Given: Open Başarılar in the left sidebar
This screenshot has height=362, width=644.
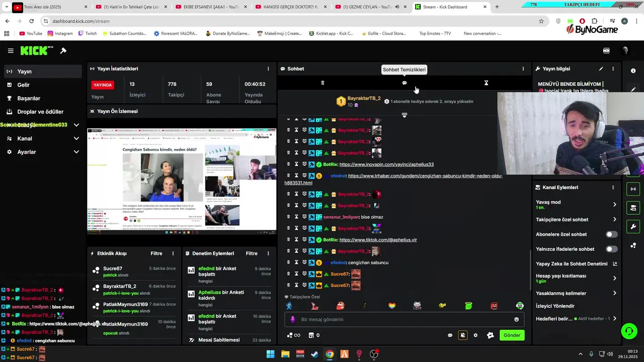Looking at the screenshot, I should point(42,99).
